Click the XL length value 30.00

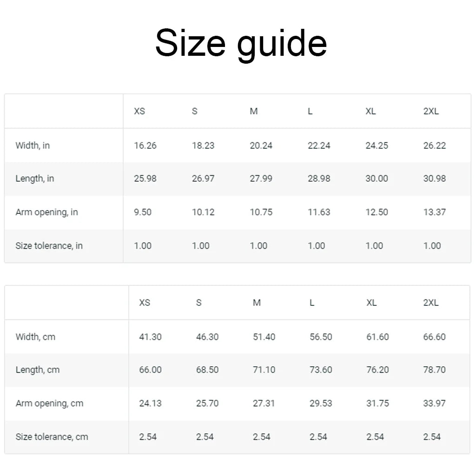click(x=377, y=178)
